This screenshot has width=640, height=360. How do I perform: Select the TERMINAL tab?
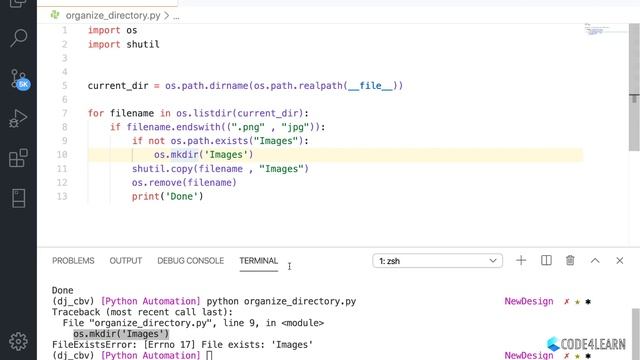(x=259, y=261)
